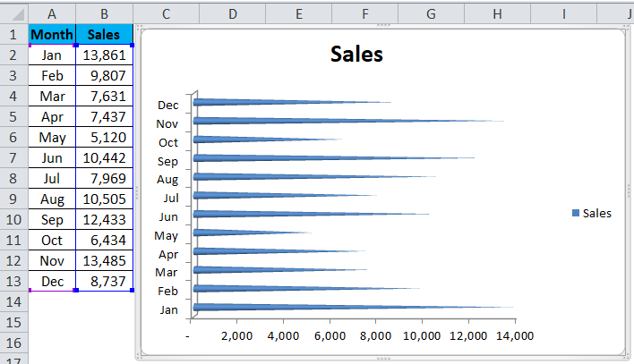Select column A header
Image resolution: width=634 pixels, height=364 pixels.
(52, 14)
